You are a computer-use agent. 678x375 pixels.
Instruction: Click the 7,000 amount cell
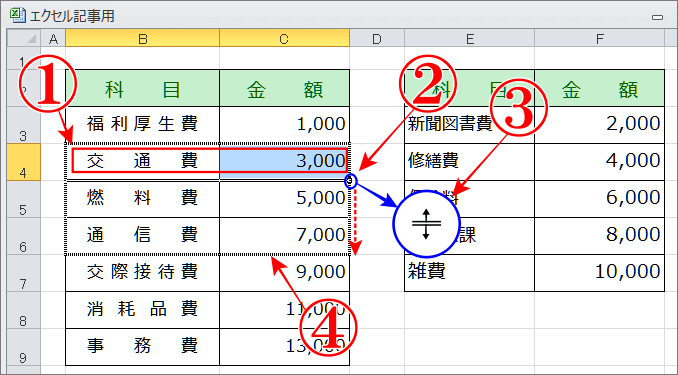pyautogui.click(x=285, y=236)
